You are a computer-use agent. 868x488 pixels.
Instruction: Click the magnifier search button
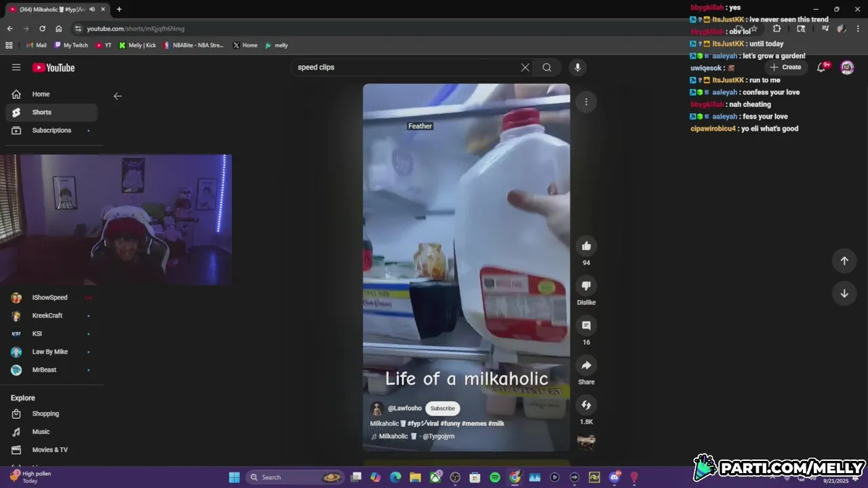coord(547,67)
